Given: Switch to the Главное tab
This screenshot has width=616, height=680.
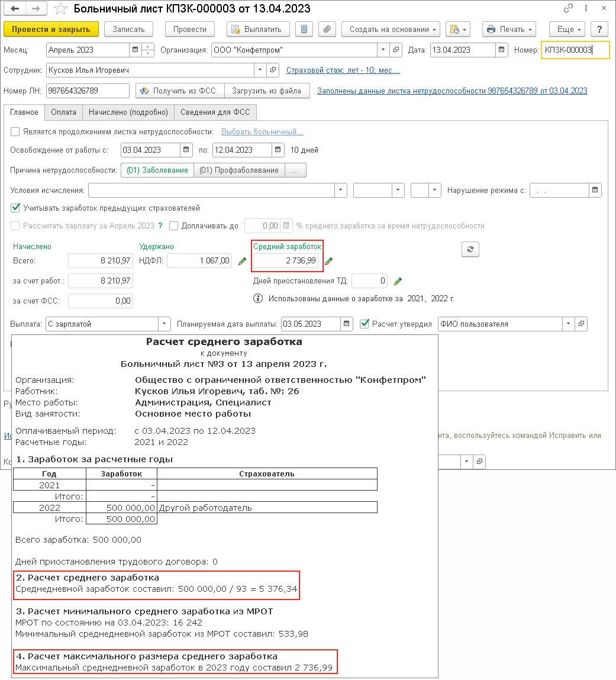Looking at the screenshot, I should [x=24, y=112].
